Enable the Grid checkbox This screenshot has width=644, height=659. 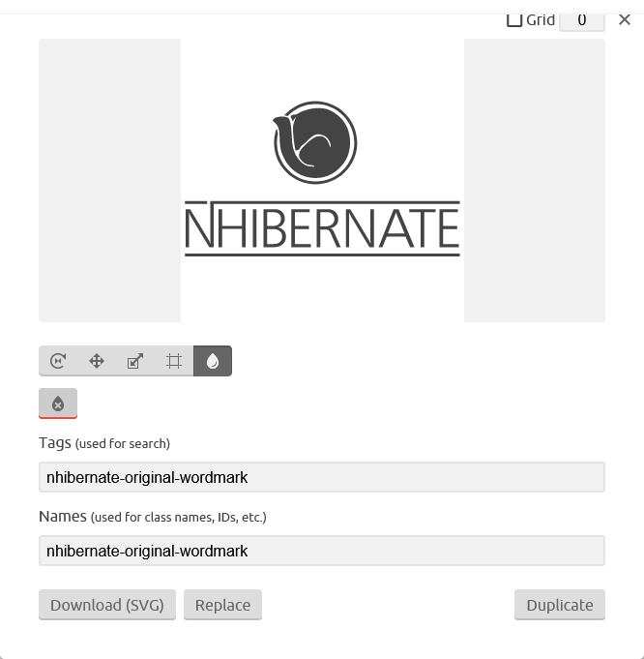tap(514, 19)
